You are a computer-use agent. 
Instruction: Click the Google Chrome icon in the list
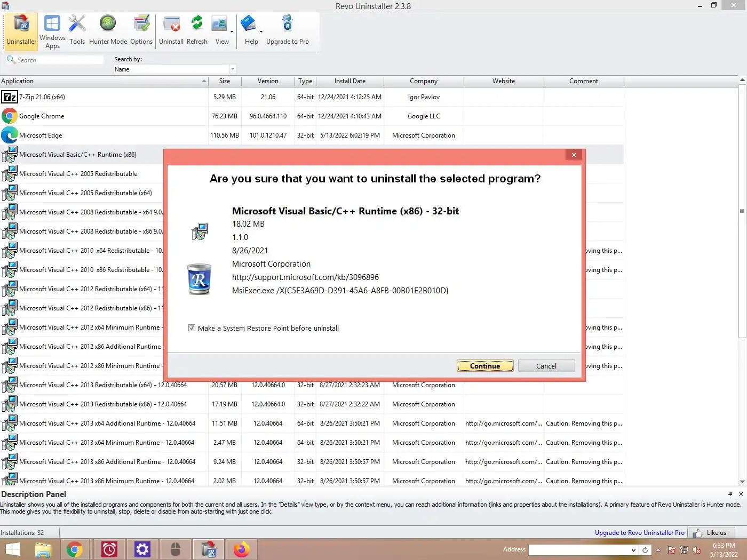10,116
